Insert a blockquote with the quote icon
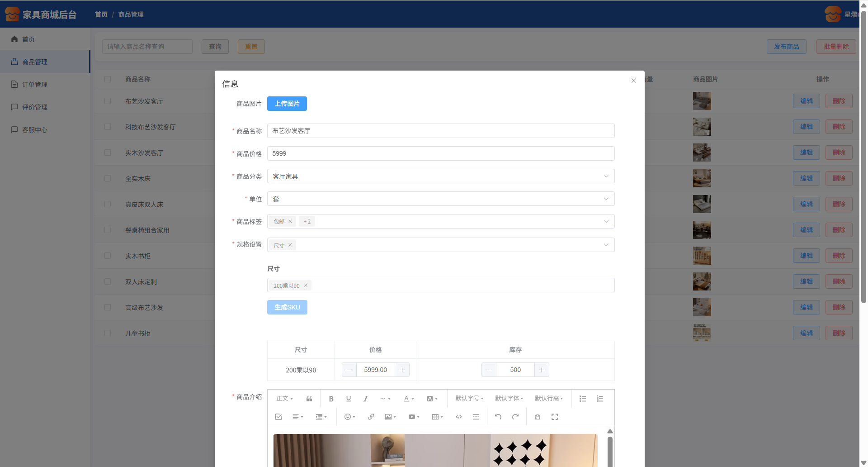Viewport: 868px width, 467px height. click(309, 399)
